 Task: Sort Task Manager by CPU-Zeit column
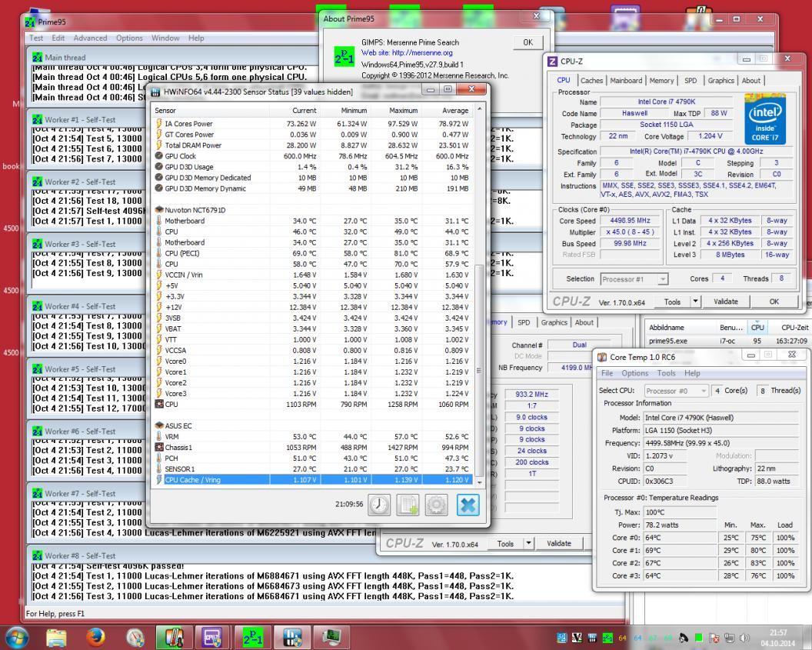point(795,328)
